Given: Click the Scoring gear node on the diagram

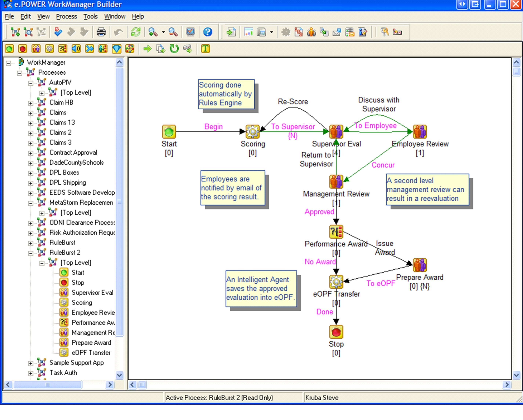Looking at the screenshot, I should coord(253,132).
